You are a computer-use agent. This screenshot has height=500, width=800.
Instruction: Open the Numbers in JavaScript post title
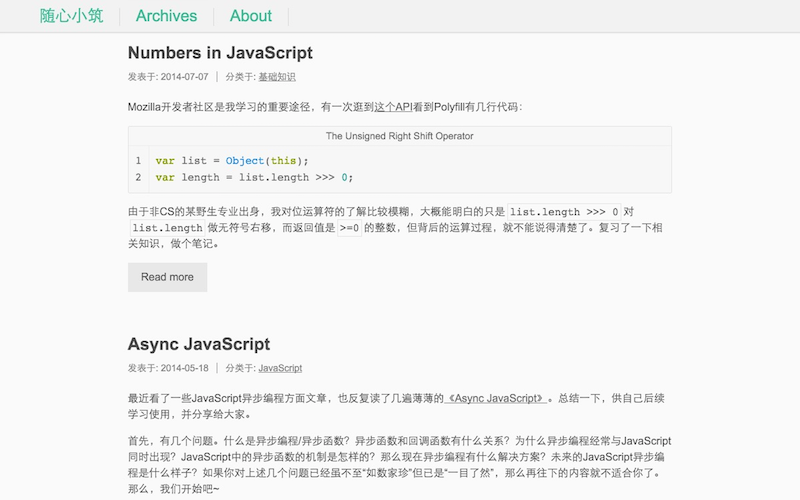(220, 53)
